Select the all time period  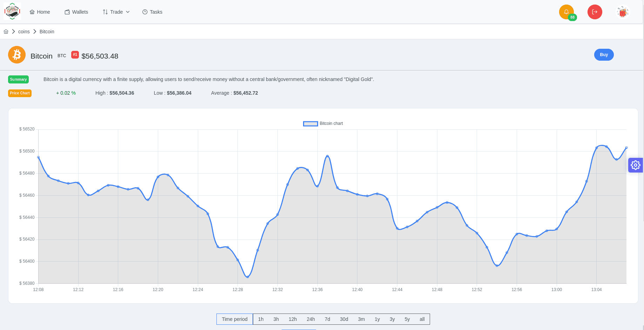[x=422, y=319]
